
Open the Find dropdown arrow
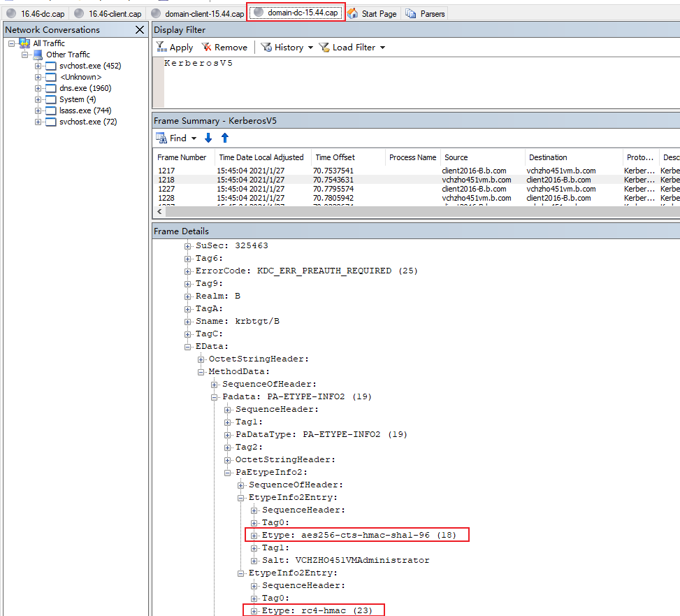click(194, 138)
